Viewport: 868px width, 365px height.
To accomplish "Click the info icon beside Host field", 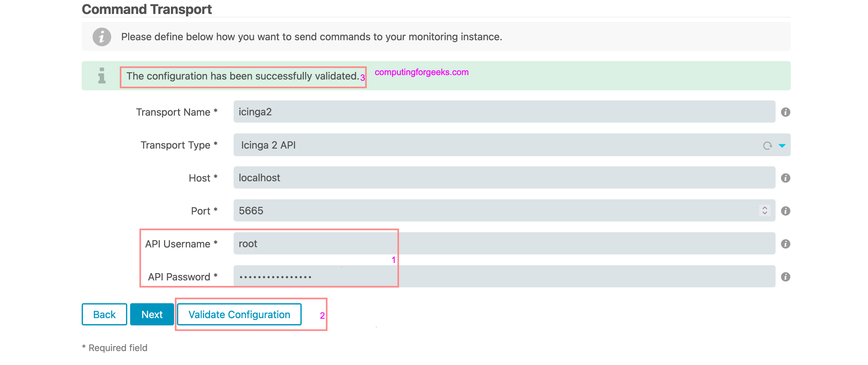I will [x=785, y=178].
